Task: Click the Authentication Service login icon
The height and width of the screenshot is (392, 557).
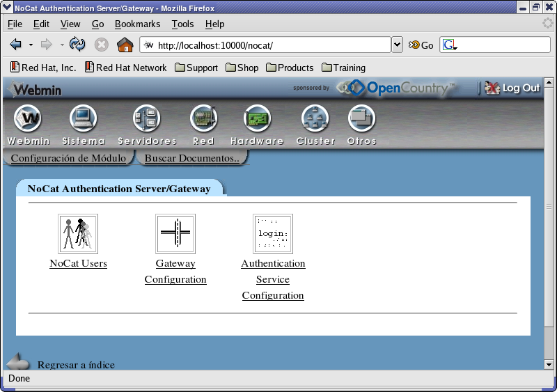Action: [273, 234]
